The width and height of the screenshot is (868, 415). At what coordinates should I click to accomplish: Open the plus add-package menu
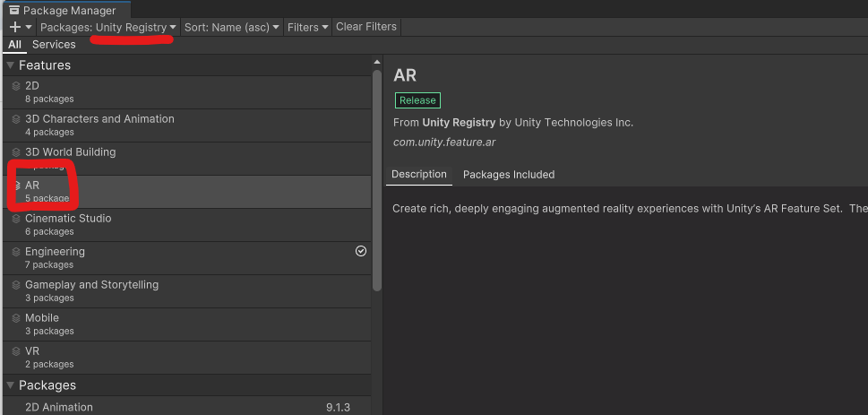pos(21,27)
